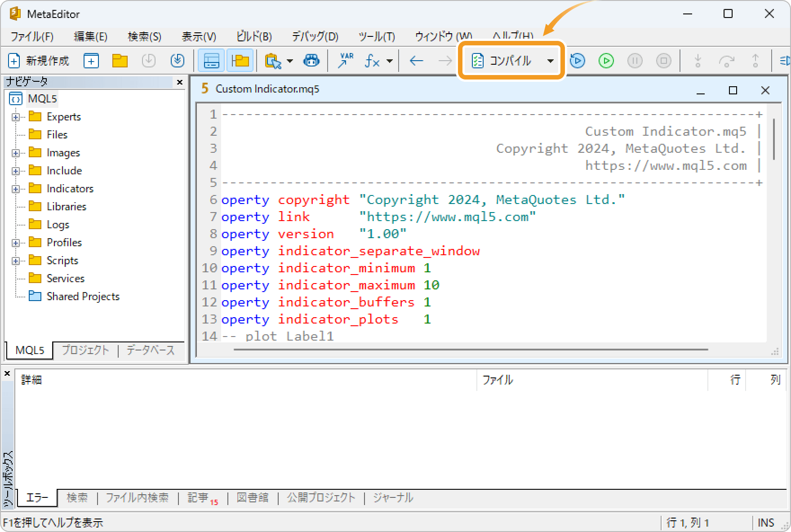Click the new project plus icon

pos(91,61)
